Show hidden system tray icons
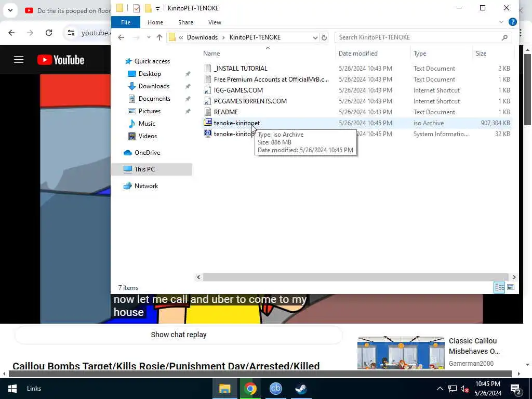The width and height of the screenshot is (532, 399). 440,389
